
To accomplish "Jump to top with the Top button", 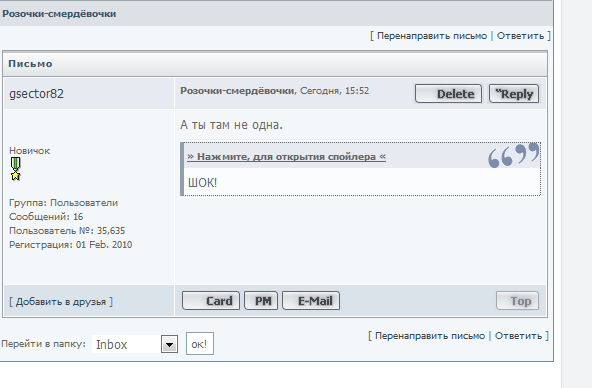I will pyautogui.click(x=517, y=301).
